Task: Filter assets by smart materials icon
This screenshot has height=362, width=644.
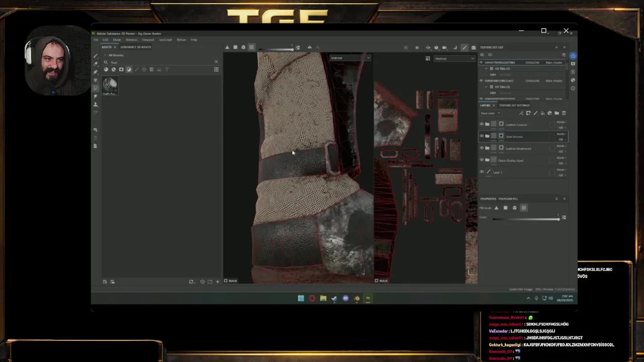Action: coord(114,69)
